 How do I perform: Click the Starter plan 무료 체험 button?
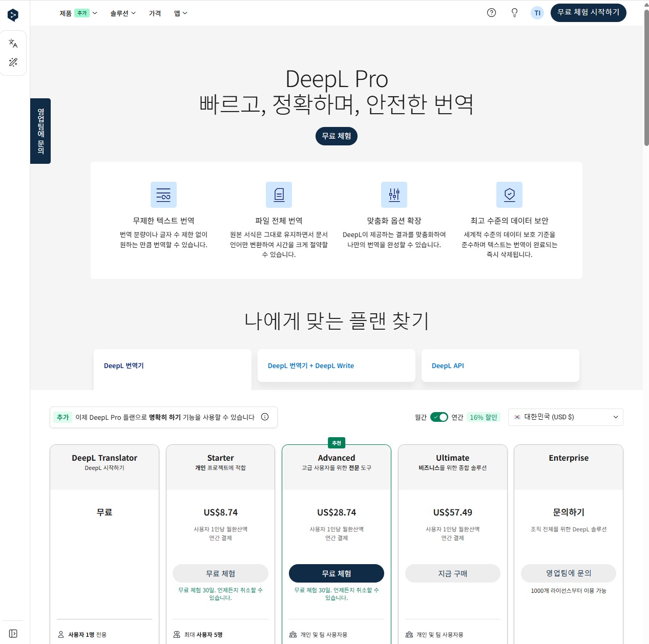click(x=220, y=573)
